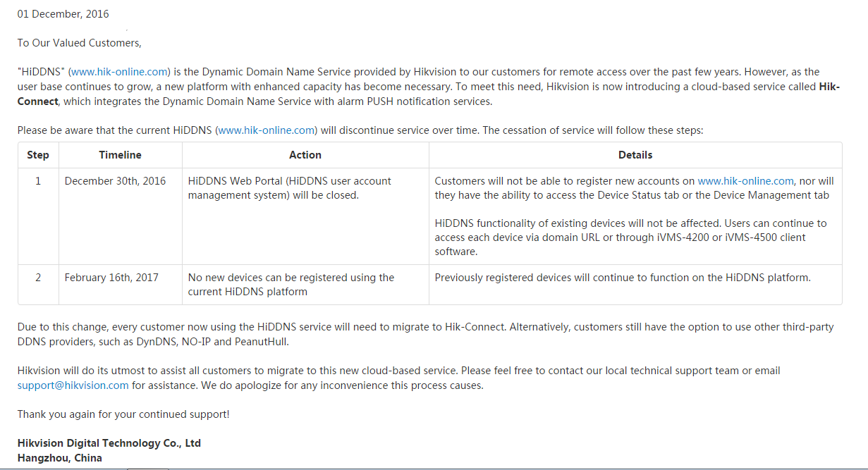The width and height of the screenshot is (868, 470).
Task: Click the "Details" column header
Action: (x=635, y=155)
